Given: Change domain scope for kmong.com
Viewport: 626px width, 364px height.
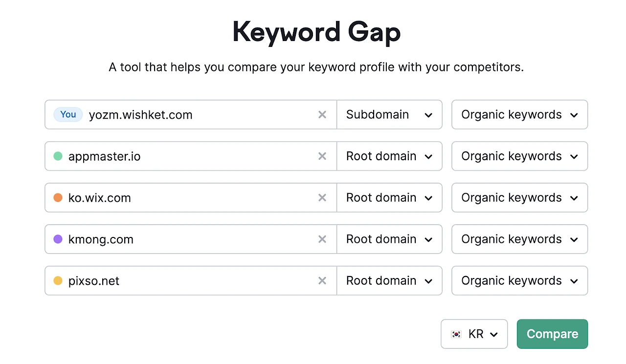Looking at the screenshot, I should [x=389, y=239].
